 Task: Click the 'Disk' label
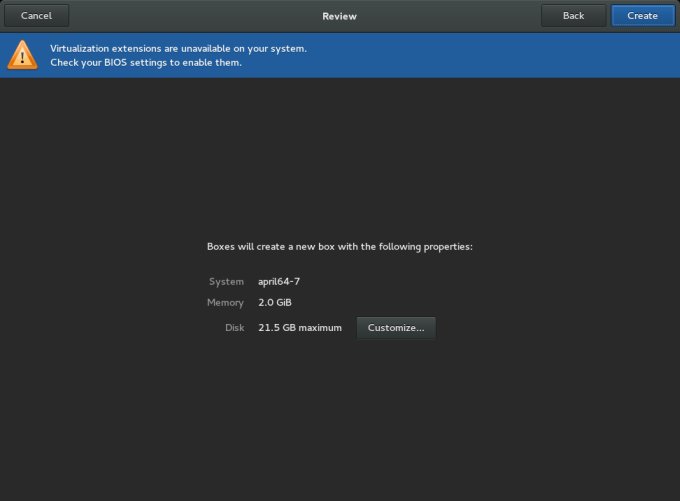tap(235, 328)
